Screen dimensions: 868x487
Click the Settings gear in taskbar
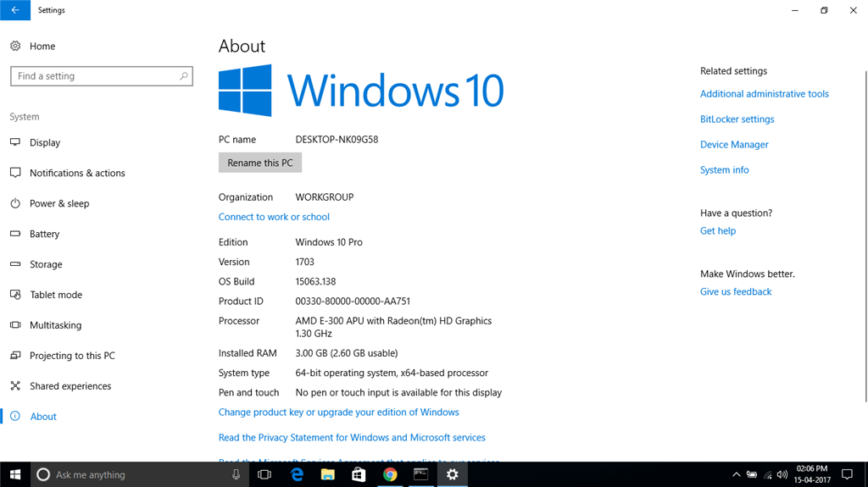[x=453, y=474]
